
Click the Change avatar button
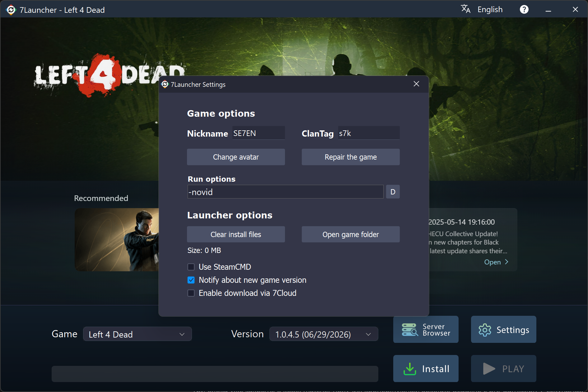click(236, 157)
